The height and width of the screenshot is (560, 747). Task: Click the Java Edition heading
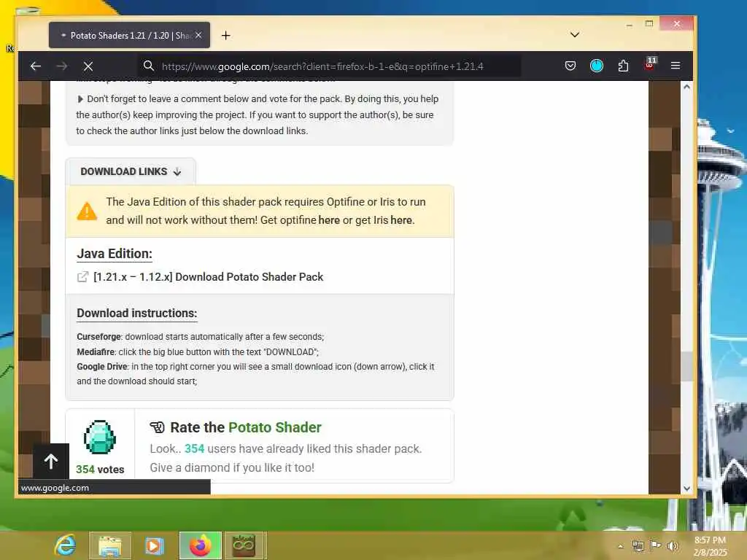(115, 254)
